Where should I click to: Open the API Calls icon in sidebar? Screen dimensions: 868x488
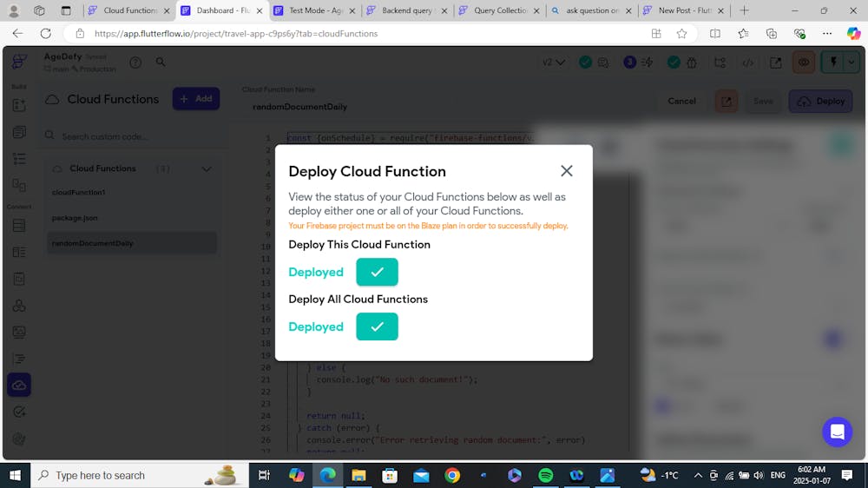19,305
